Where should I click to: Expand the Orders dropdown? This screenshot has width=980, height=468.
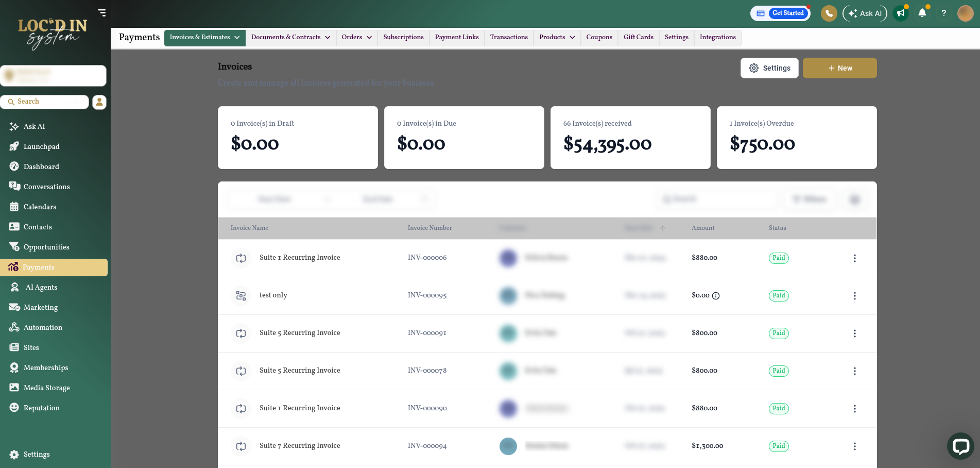click(x=357, y=38)
